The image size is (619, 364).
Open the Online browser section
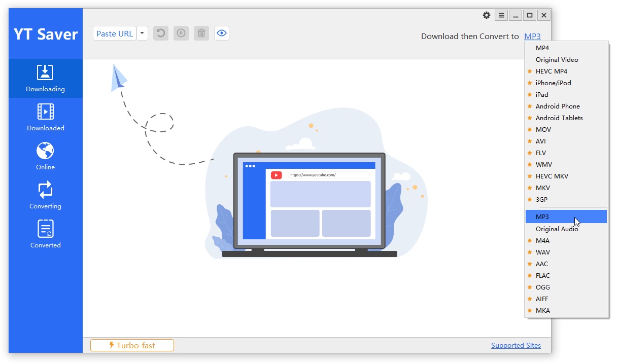click(46, 157)
